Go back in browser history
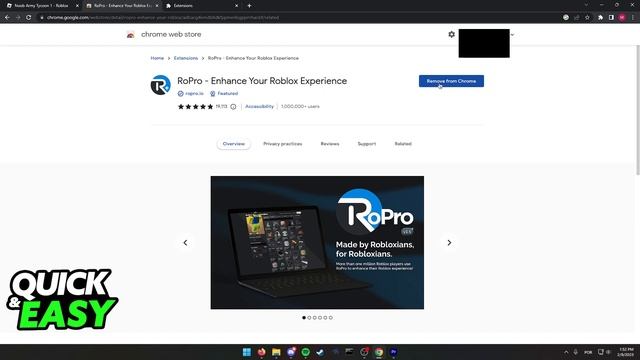640x360 pixels. point(7,18)
